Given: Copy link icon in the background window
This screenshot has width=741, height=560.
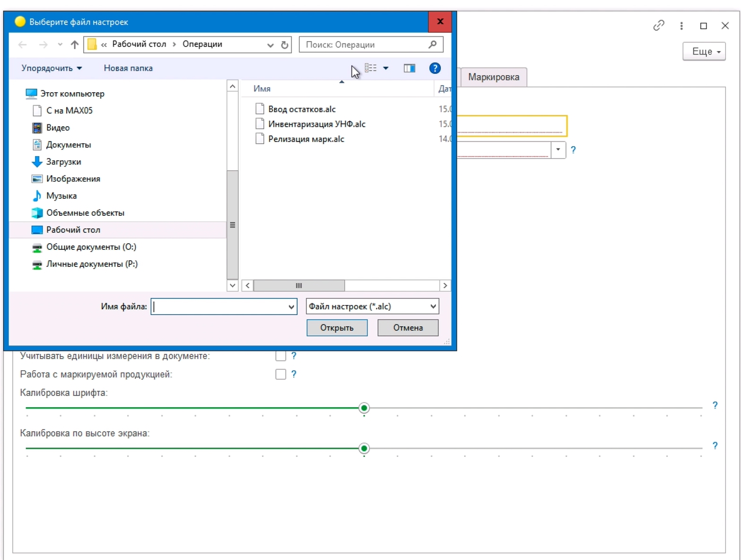Looking at the screenshot, I should [x=659, y=26].
